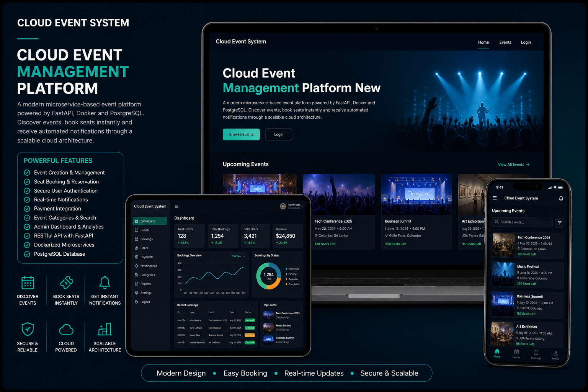Select booking row #BK1253 Sarah Johnson

(216, 328)
